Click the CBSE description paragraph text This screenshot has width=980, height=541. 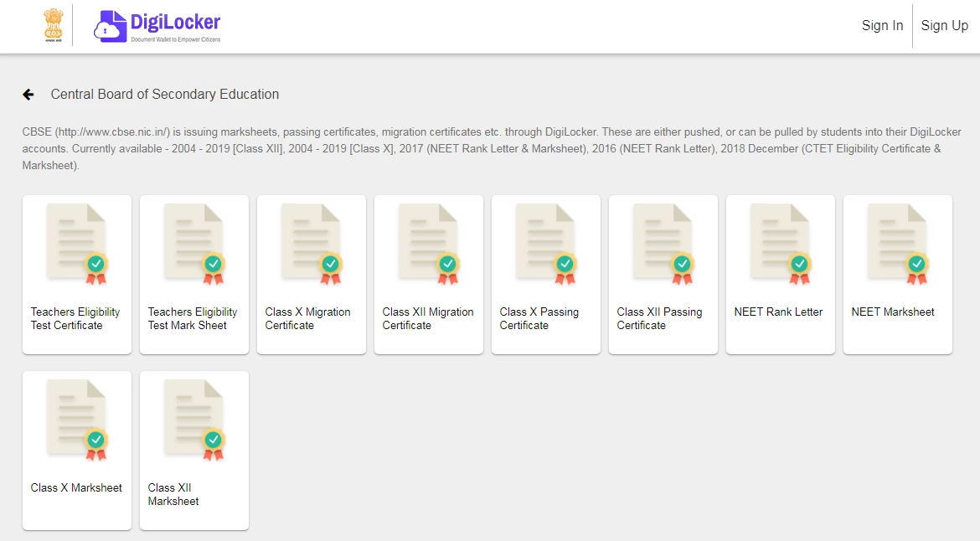pyautogui.click(x=491, y=149)
